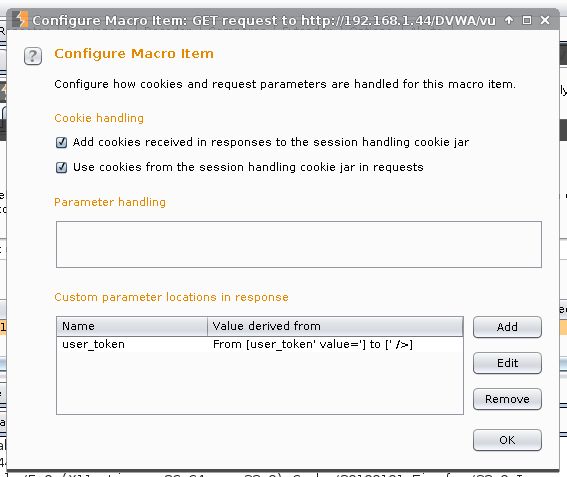
Task: Click the keep-on-top arrow in the title bar
Action: 509,20
